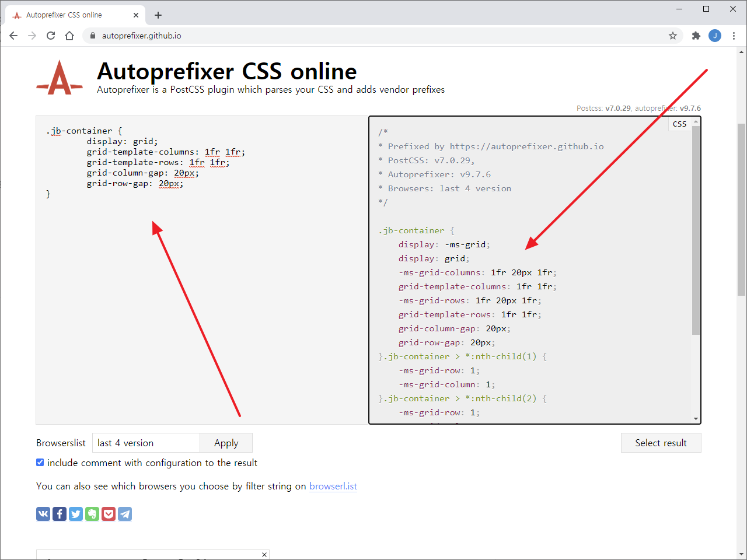Click 'Browsers: last 4 version' comment line
The height and width of the screenshot is (560, 747).
point(445,188)
